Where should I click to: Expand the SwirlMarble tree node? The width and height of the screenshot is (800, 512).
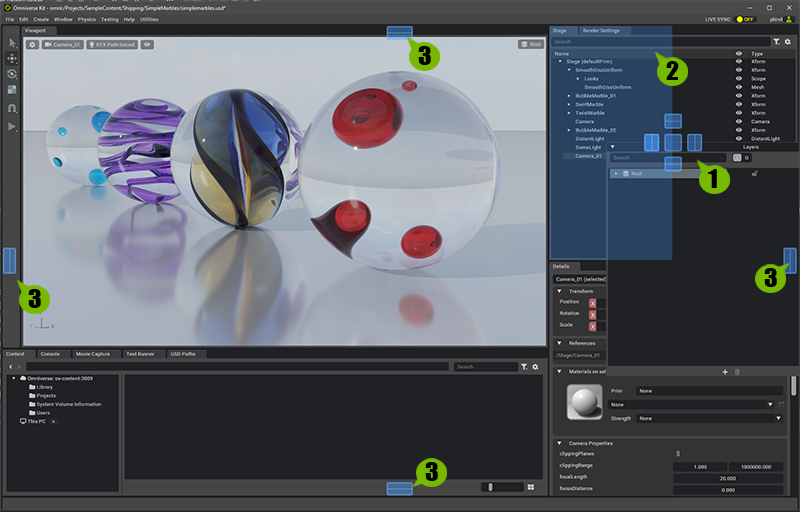[569, 104]
